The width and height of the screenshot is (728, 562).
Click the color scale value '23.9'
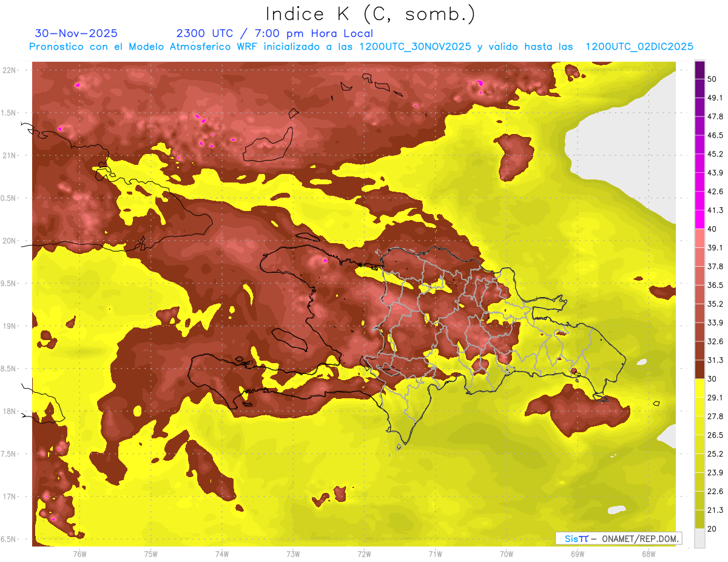pyautogui.click(x=715, y=473)
